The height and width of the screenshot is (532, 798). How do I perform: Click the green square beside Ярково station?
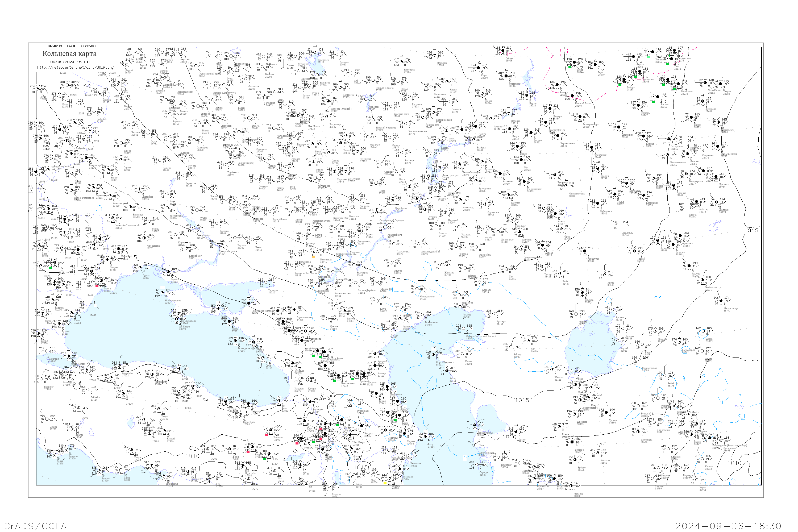(653, 101)
